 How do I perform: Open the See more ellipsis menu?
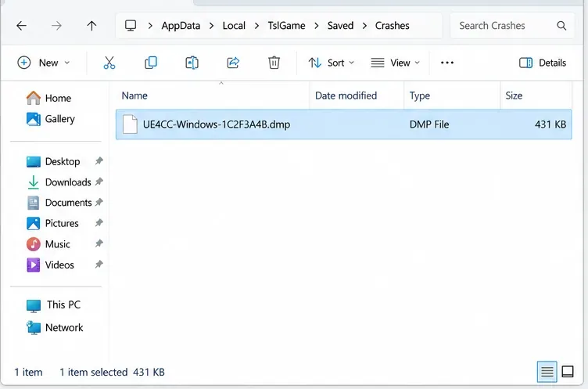pyautogui.click(x=447, y=63)
